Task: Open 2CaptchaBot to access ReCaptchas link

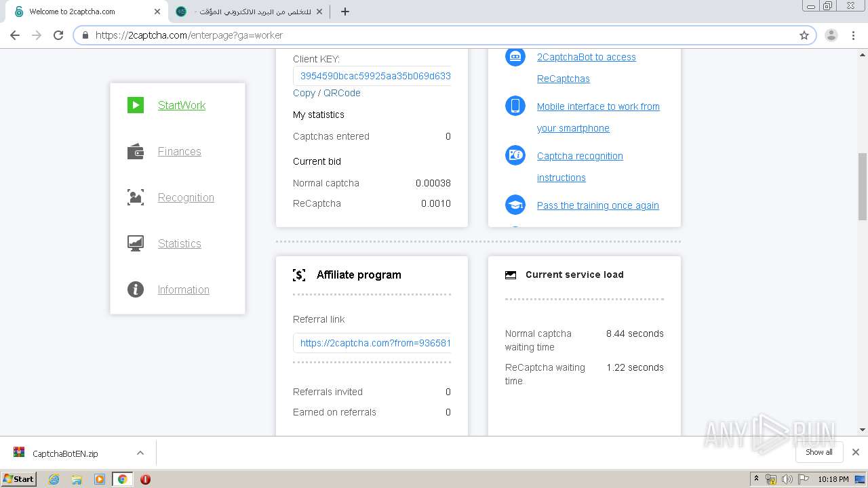Action: point(587,68)
